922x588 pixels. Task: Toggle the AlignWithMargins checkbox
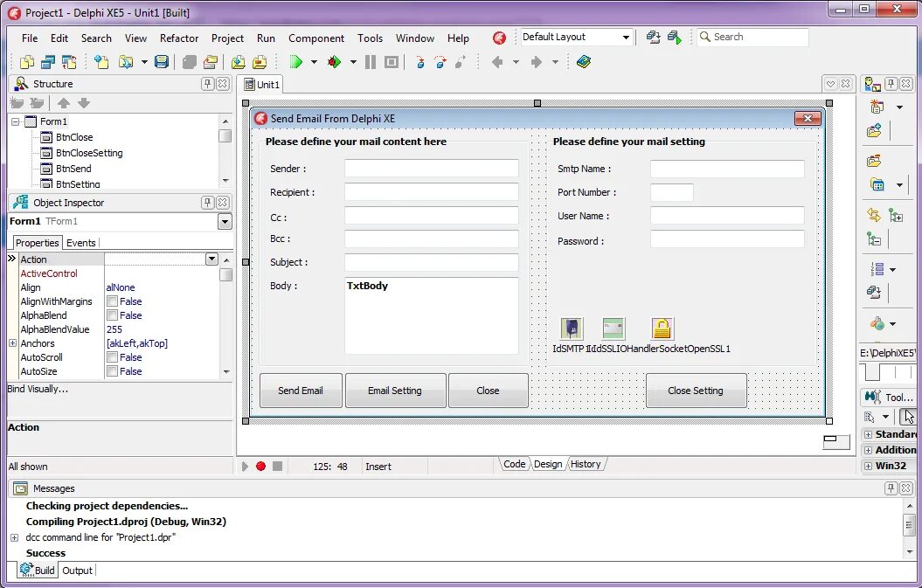point(112,301)
